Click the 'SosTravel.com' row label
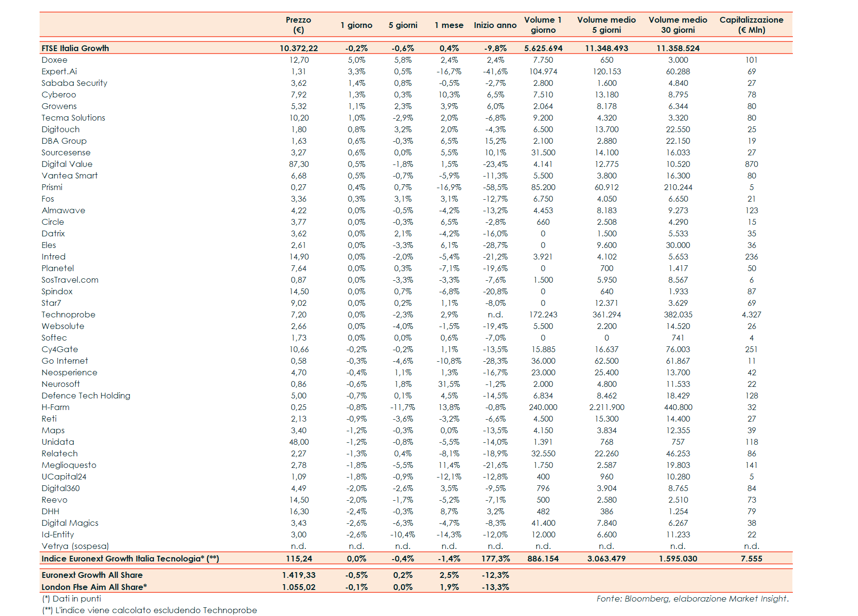The image size is (858, 616). click(70, 280)
